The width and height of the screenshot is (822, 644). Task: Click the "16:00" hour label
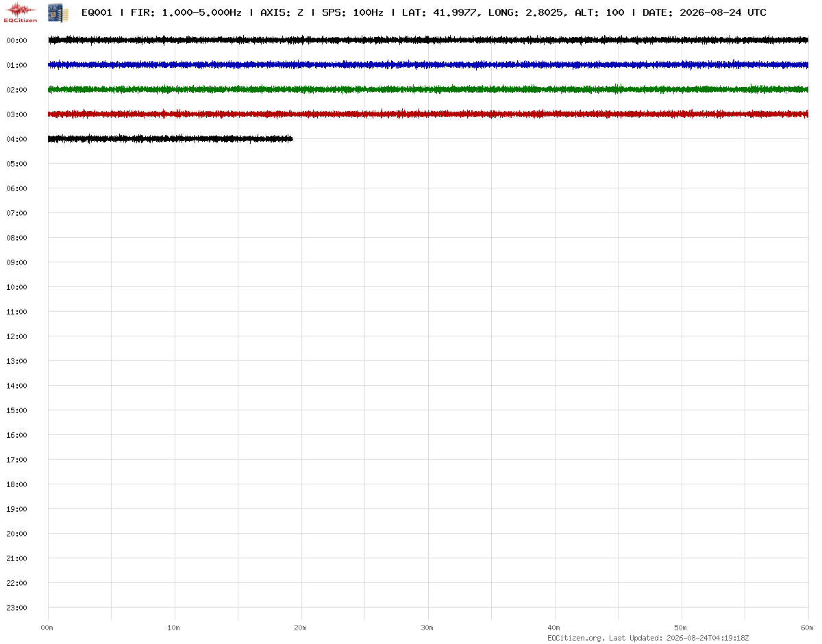[16, 435]
